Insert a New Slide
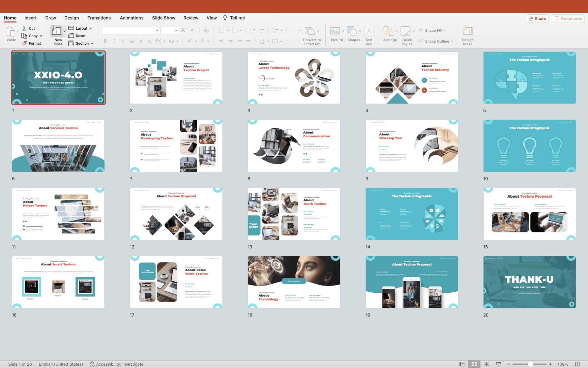The height and width of the screenshot is (368, 588). pyautogui.click(x=56, y=31)
